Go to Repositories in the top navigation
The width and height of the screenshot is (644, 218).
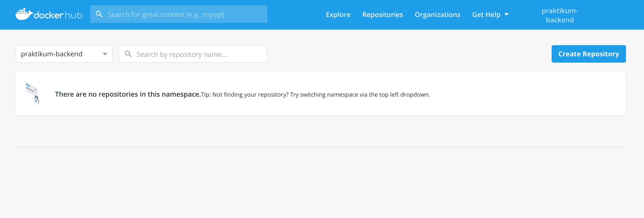click(383, 15)
